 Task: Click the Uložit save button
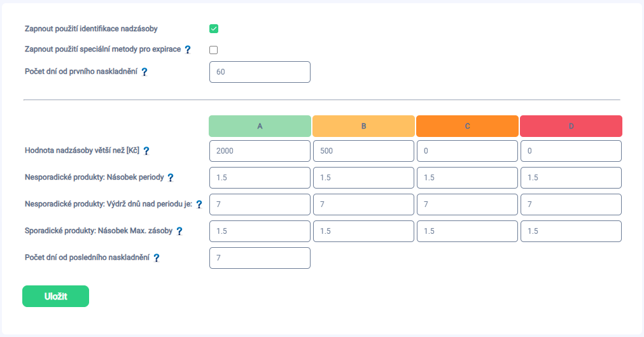pos(55,296)
